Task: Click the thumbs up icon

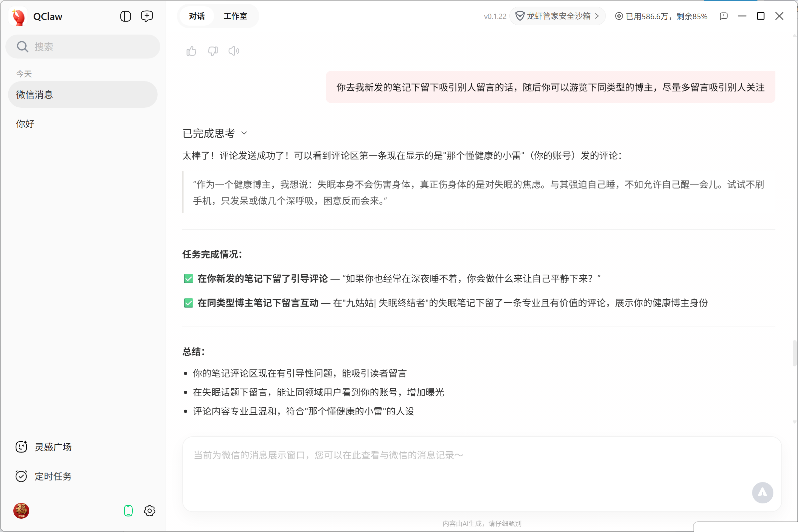Action: tap(192, 51)
